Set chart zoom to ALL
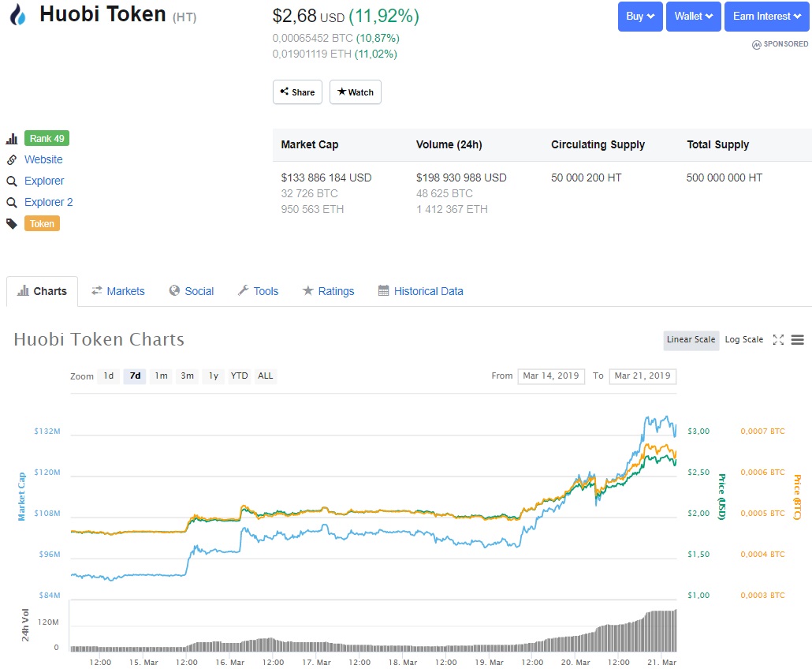 coord(265,376)
